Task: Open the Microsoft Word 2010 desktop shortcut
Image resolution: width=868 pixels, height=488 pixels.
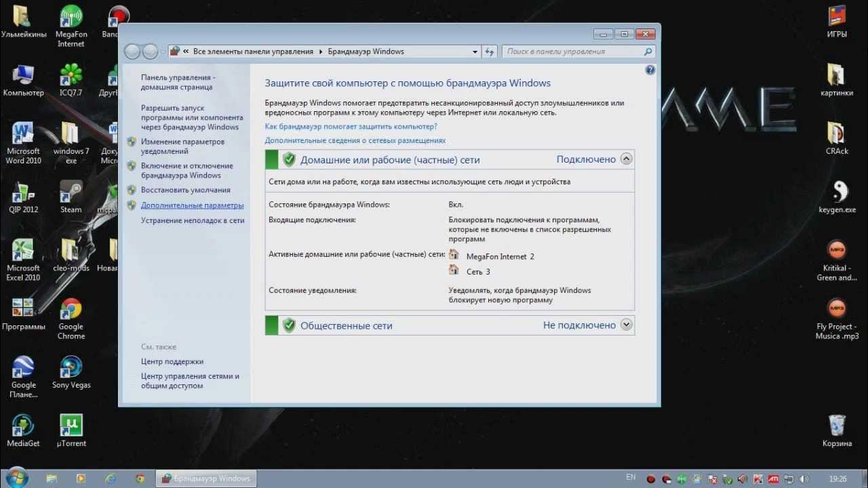Action: 23,144
